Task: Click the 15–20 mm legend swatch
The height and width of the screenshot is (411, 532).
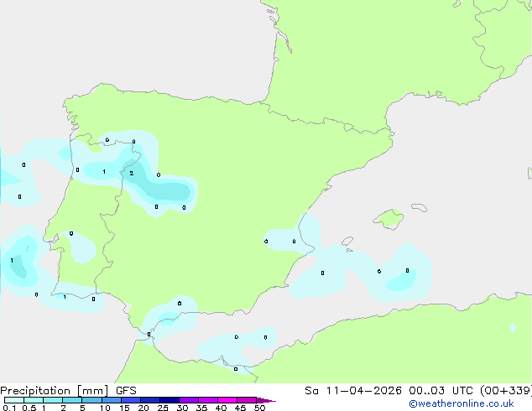Action: point(131,400)
